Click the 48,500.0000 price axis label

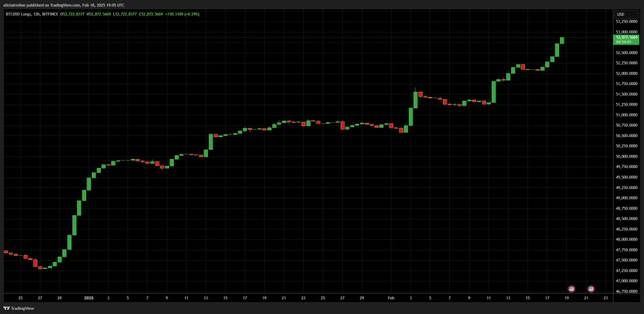coord(627,219)
